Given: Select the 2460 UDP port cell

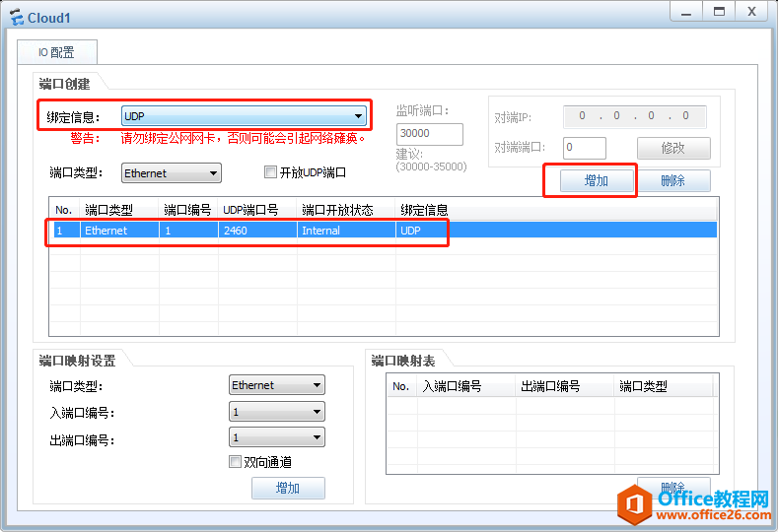Looking at the screenshot, I should (257, 231).
